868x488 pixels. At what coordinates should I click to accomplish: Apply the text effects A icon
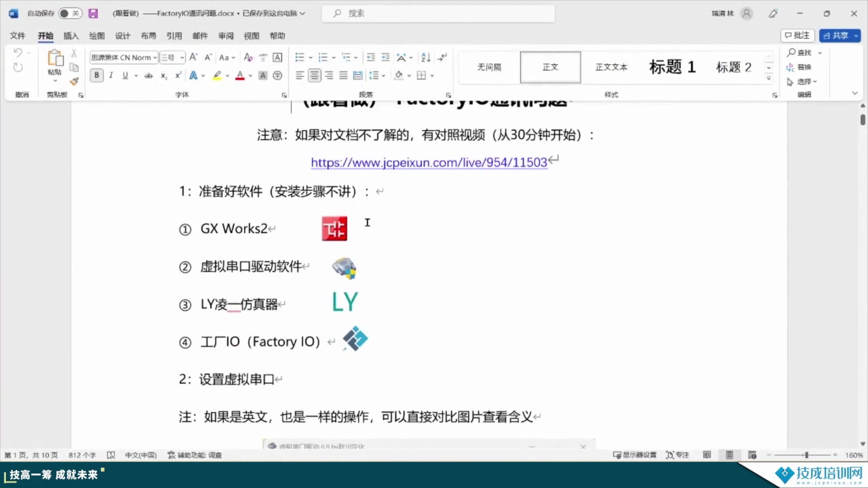193,75
